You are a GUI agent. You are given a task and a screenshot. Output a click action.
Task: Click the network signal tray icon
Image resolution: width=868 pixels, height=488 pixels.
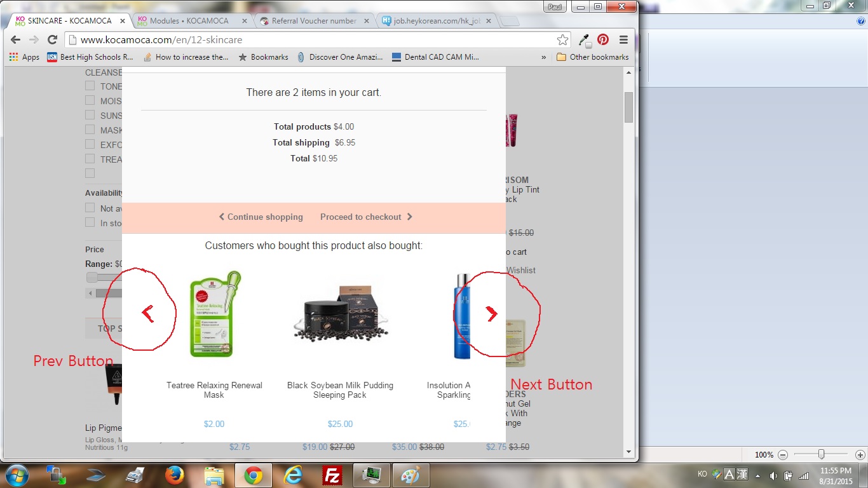(804, 475)
